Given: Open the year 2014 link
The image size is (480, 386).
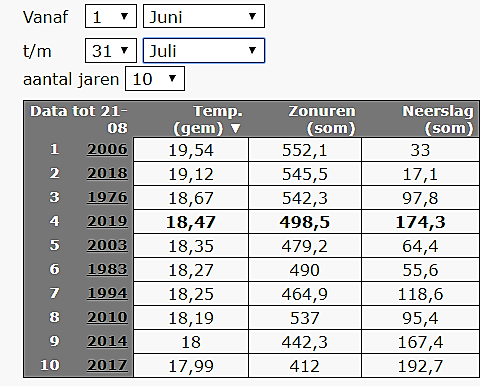Looking at the screenshot, I should click(x=107, y=341).
